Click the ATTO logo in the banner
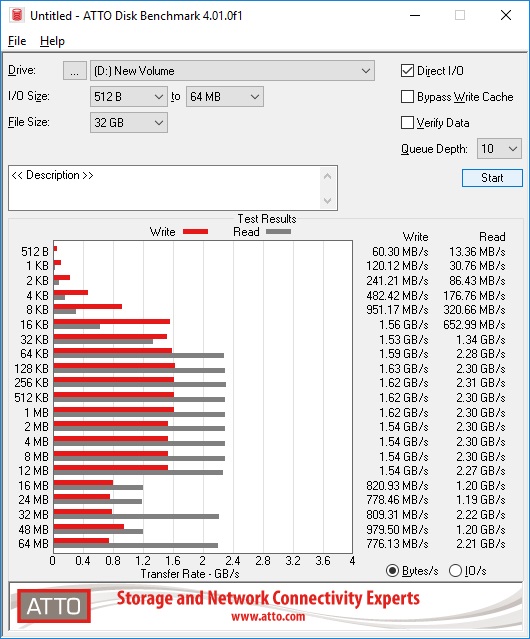The image size is (530, 639). pos(54,606)
